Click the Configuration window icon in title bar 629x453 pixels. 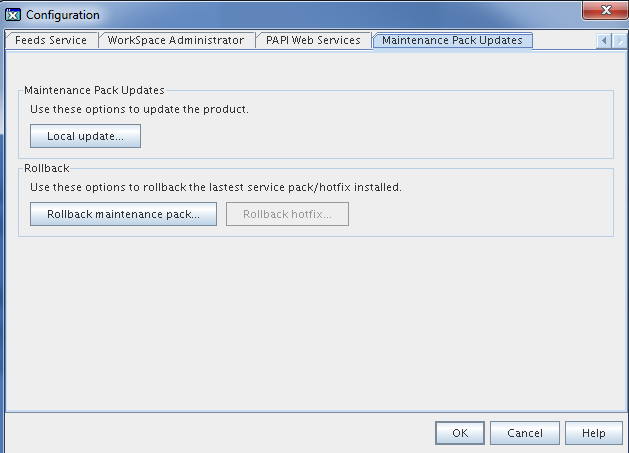[13, 15]
